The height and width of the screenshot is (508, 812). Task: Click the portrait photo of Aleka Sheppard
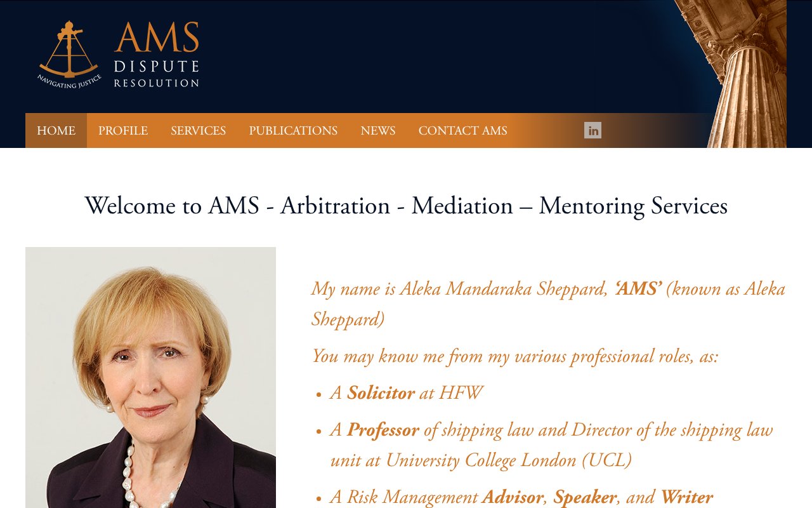click(150, 377)
